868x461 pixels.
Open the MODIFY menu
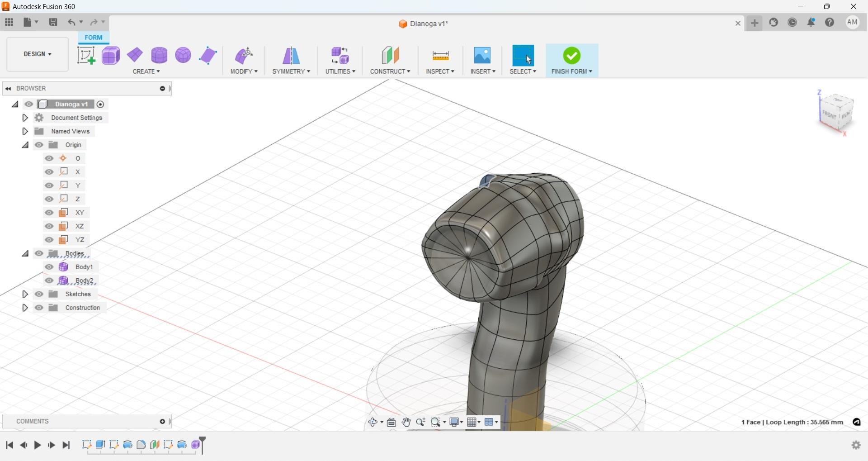click(x=244, y=71)
